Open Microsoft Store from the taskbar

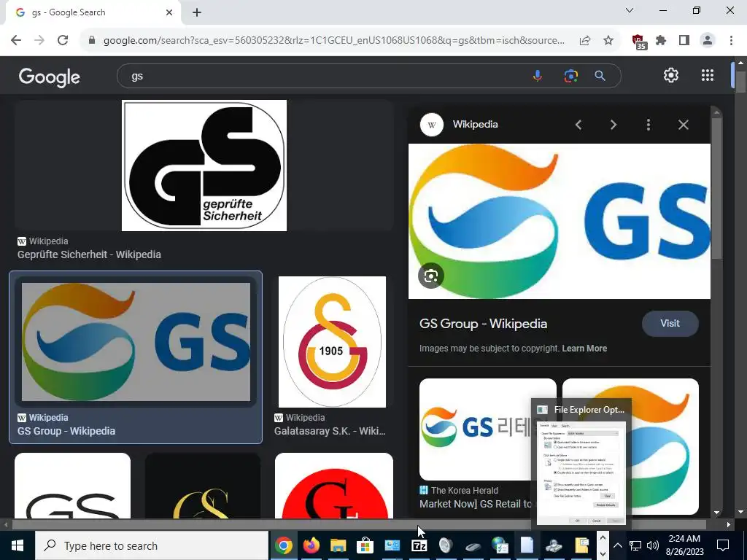tap(365, 545)
